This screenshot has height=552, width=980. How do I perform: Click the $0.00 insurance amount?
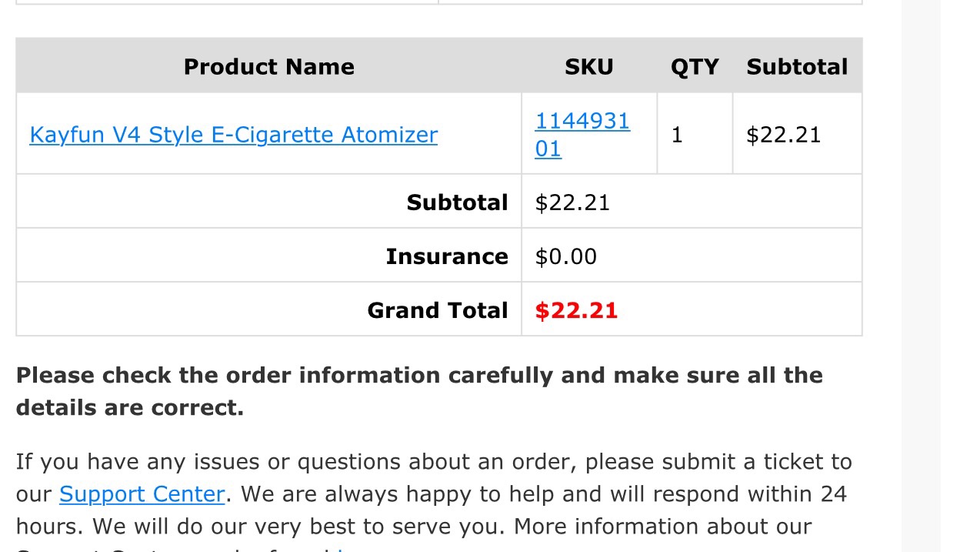(x=565, y=256)
